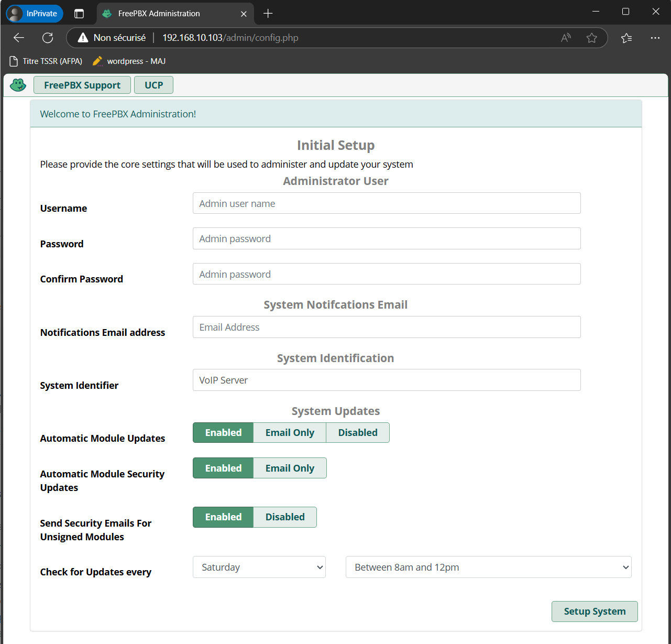Disable Send Security Emails For Unsigned Modules
Image resolution: width=671 pixels, height=644 pixels.
(x=284, y=517)
